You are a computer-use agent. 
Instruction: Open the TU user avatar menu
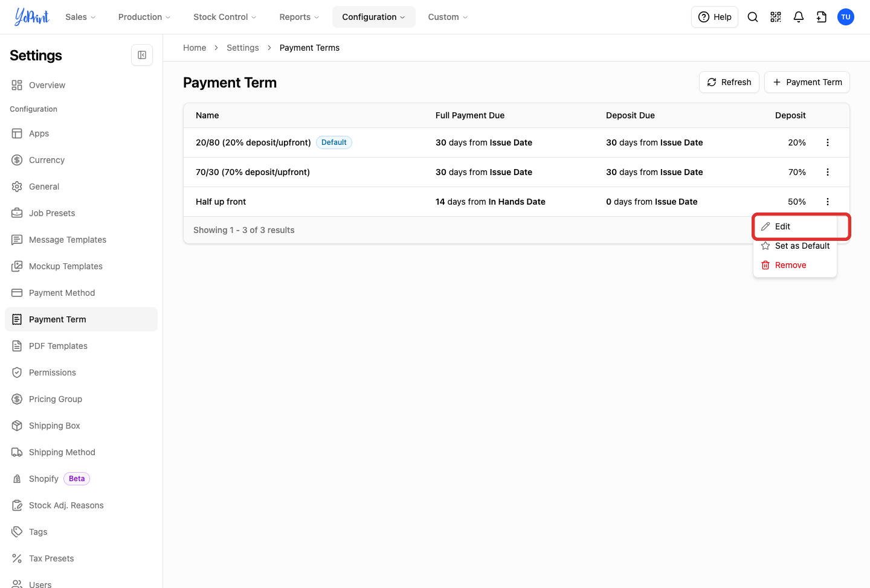click(846, 17)
